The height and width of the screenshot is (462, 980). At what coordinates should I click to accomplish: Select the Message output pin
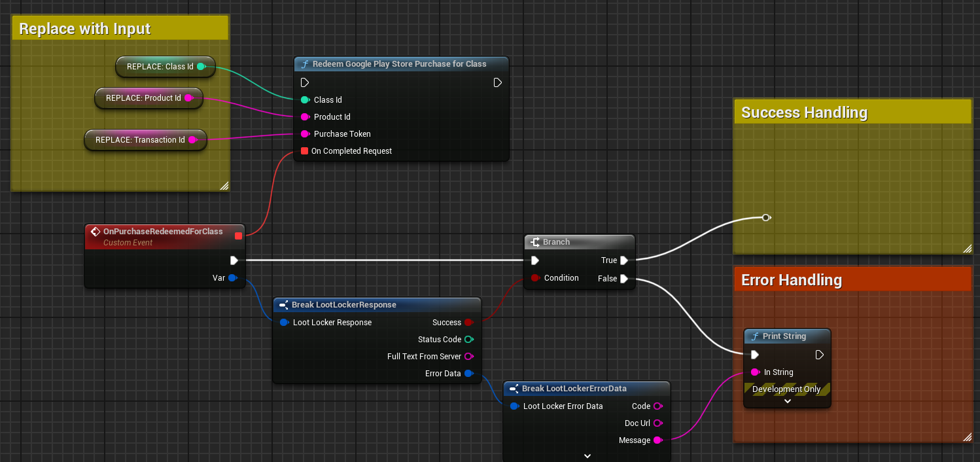(657, 440)
